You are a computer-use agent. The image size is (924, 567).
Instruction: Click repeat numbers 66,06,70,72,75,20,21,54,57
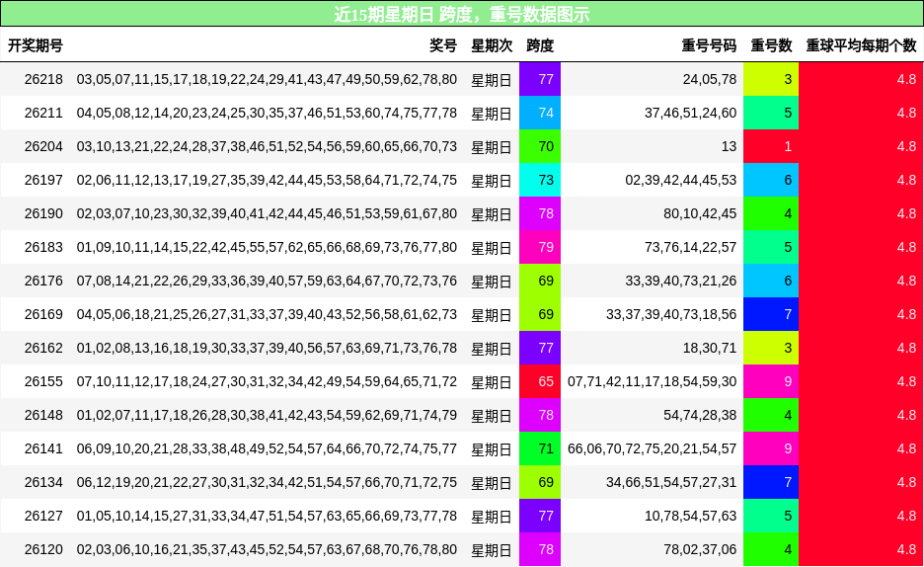pyautogui.click(x=653, y=449)
